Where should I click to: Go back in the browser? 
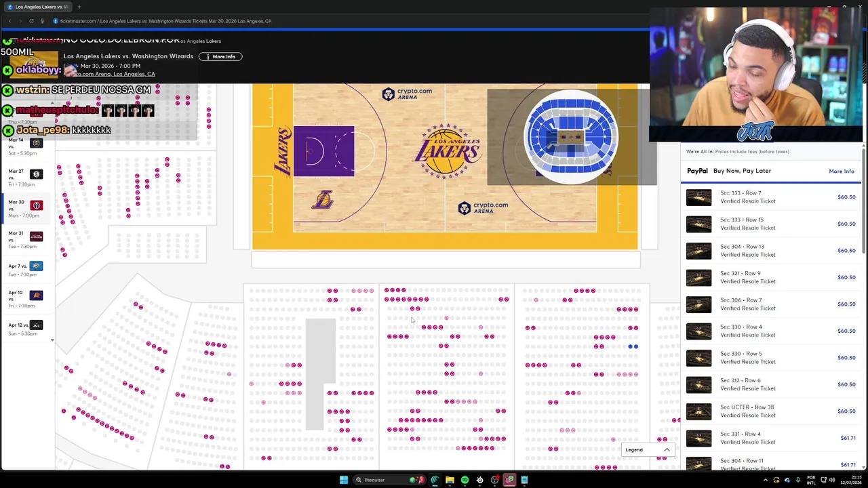tap(9, 21)
